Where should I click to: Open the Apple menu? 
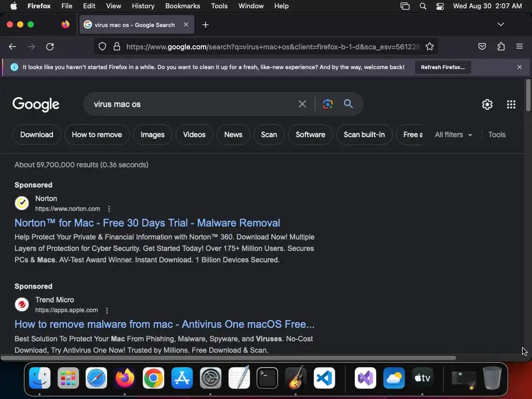pyautogui.click(x=14, y=6)
